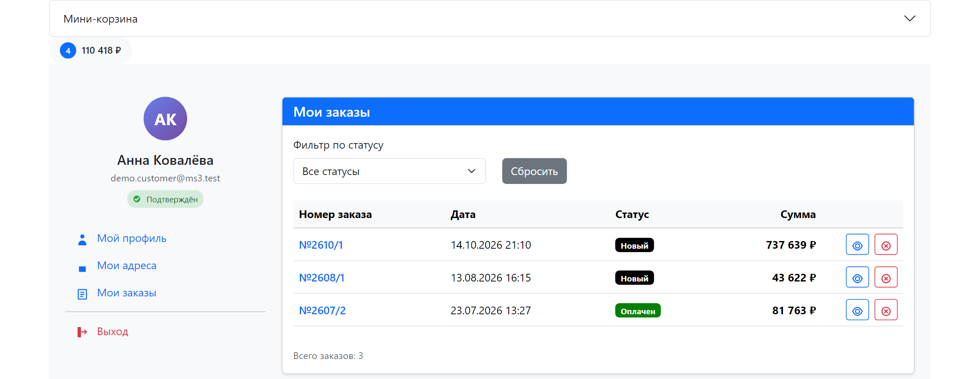Click the AK avatar circle
980x379 pixels.
click(x=165, y=119)
